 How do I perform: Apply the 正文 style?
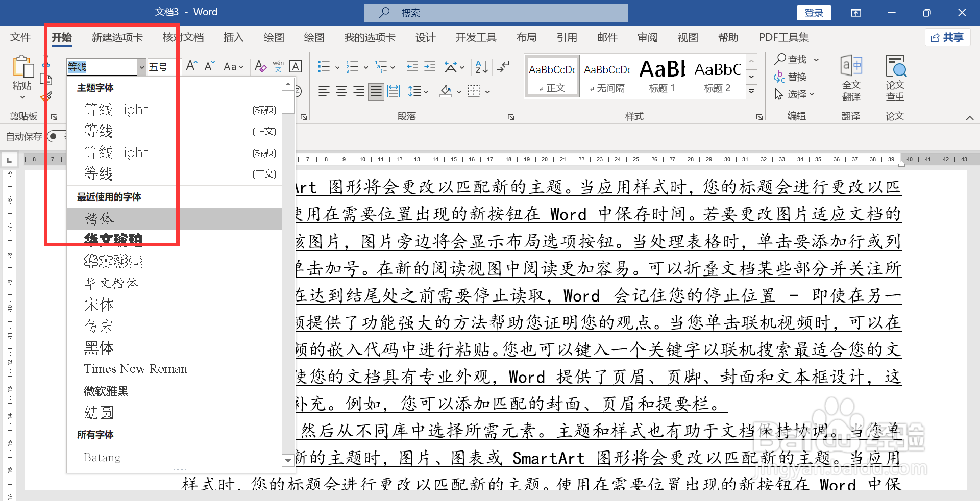[552, 76]
